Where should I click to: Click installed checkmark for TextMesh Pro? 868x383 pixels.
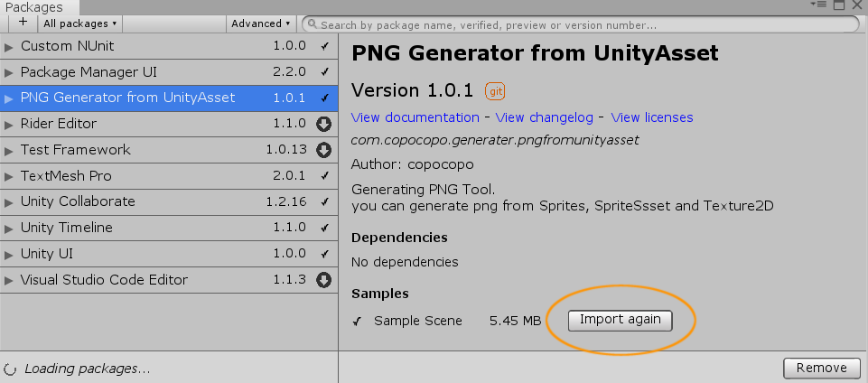tap(324, 176)
